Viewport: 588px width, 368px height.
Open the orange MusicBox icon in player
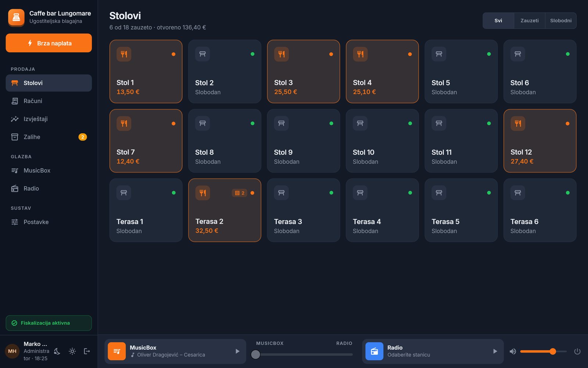click(x=116, y=351)
